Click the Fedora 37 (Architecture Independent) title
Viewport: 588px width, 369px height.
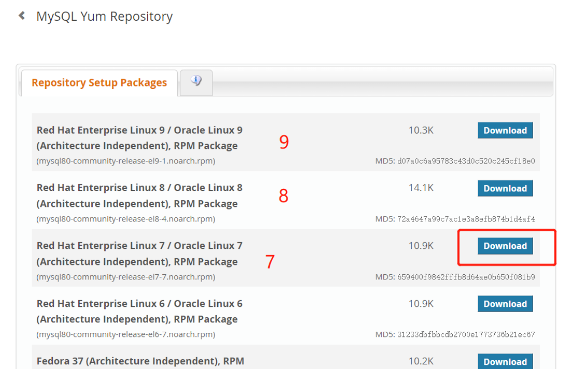coord(140,361)
